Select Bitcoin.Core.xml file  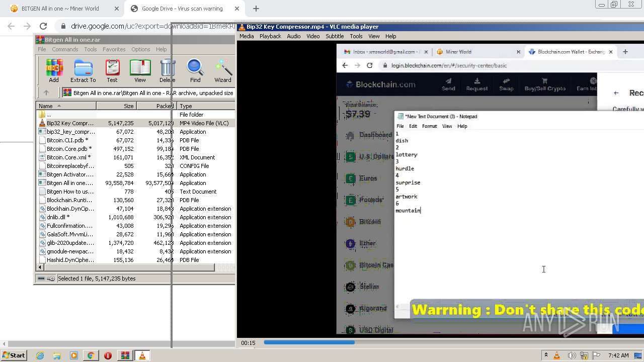[136, 157]
